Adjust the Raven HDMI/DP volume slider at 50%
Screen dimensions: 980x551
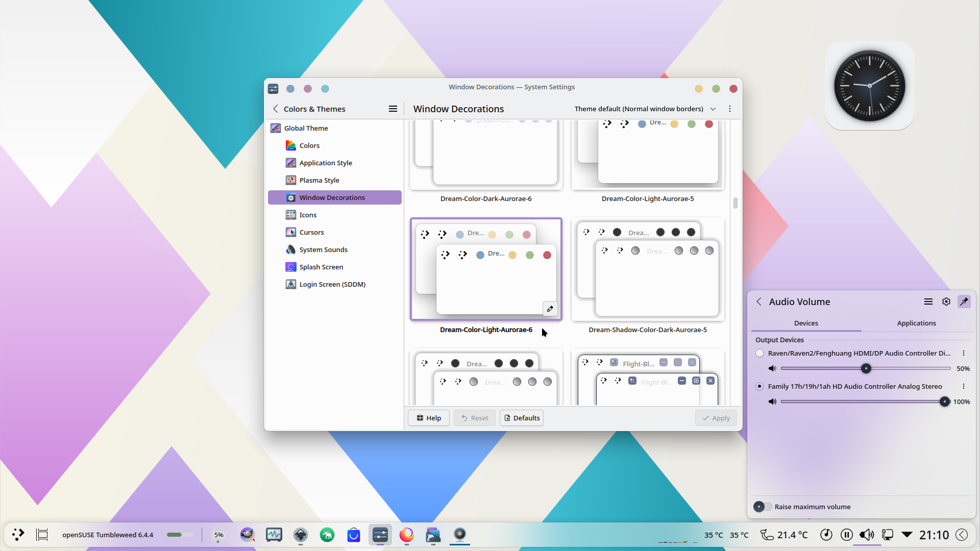click(866, 368)
